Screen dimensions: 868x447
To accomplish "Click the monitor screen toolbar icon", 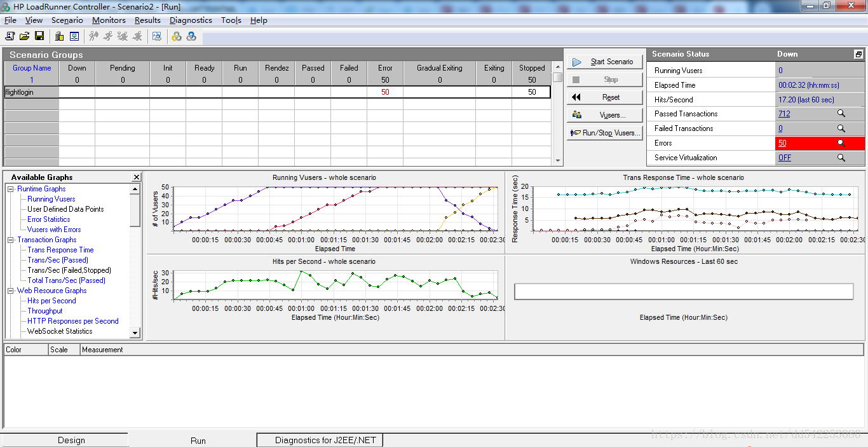I will 74,36.
